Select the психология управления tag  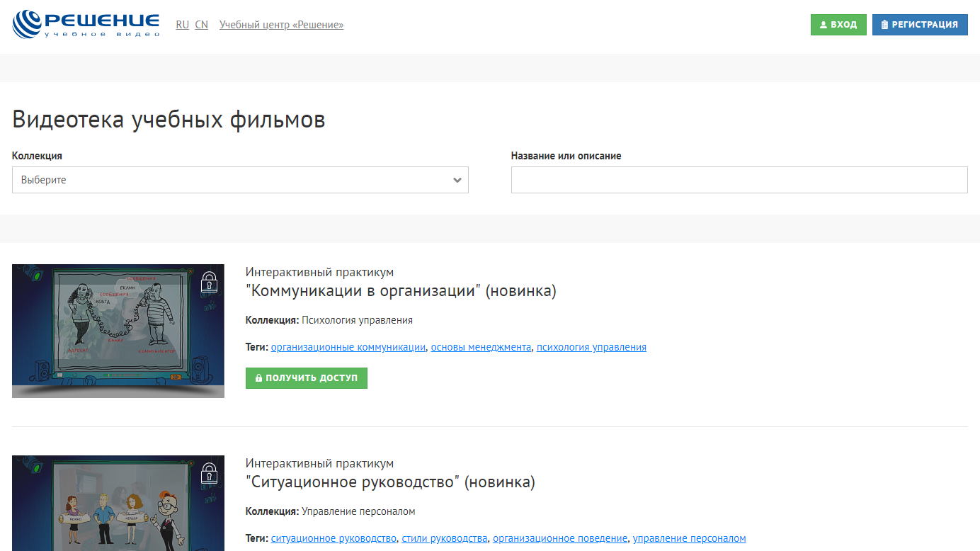[x=591, y=347]
